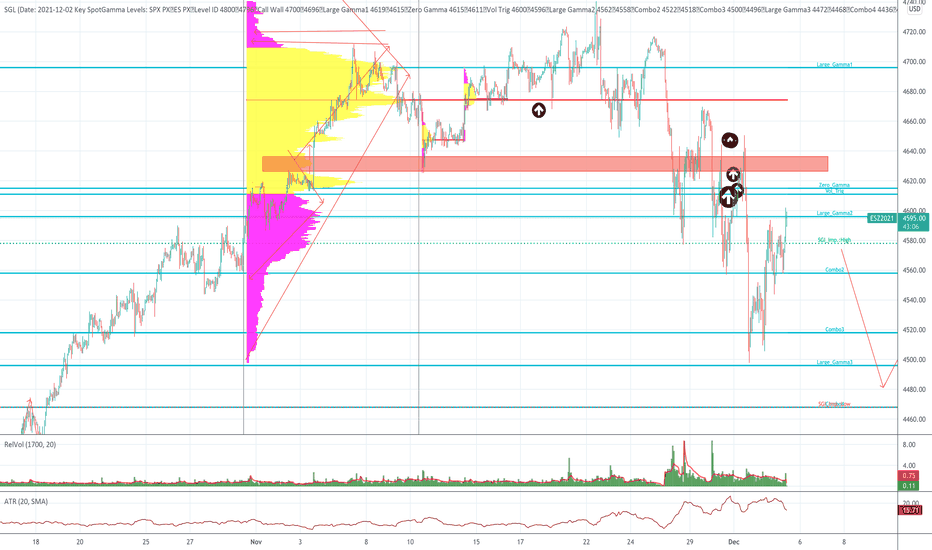Click the 17 date label on the time axis

520,542
